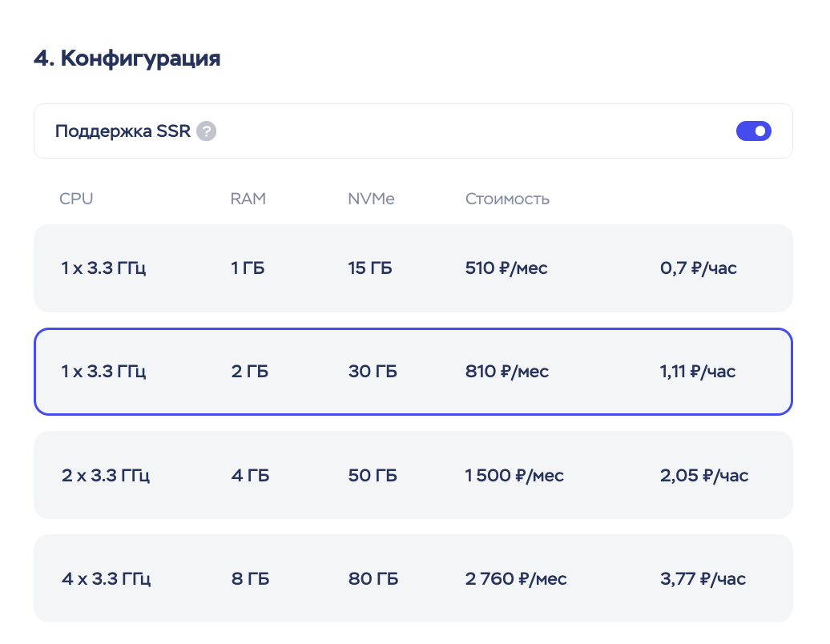Pick the 8 ГБ RAM configuration

pyautogui.click(x=250, y=578)
